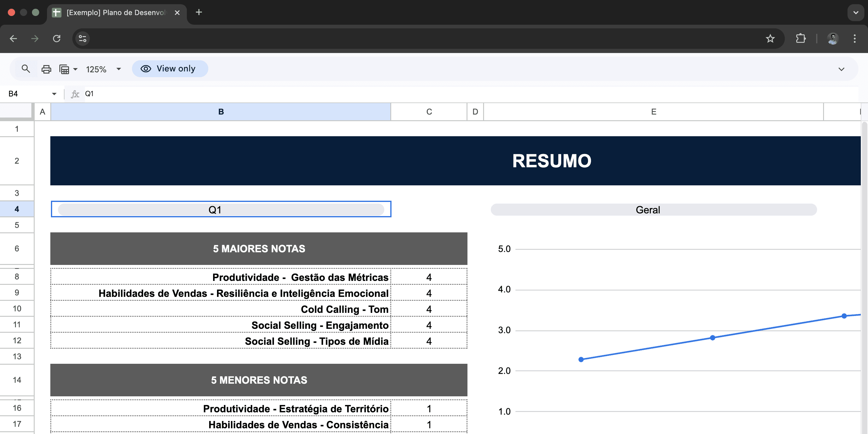The height and width of the screenshot is (434, 868).
Task: Collapse toolbar with the right chevron
Action: (x=841, y=69)
